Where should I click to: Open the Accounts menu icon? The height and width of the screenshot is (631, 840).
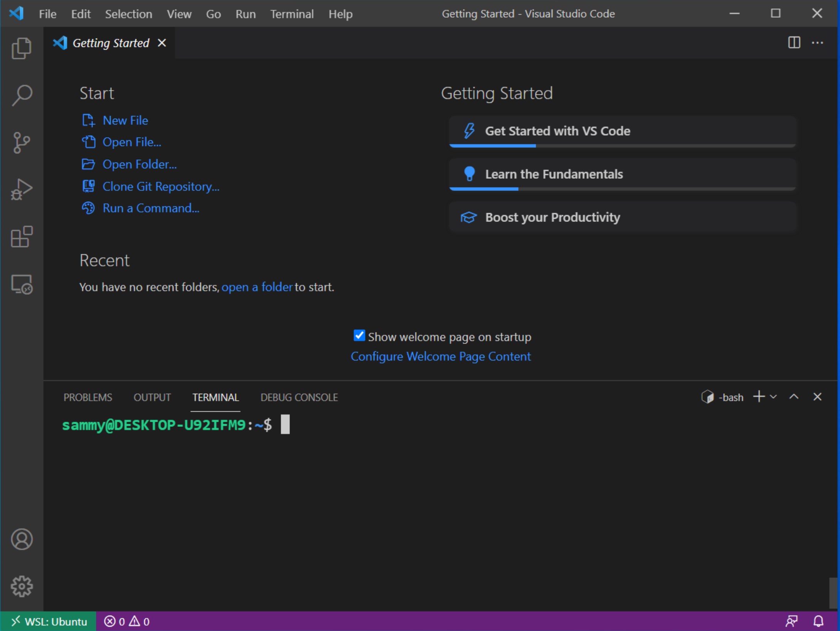pos(22,539)
